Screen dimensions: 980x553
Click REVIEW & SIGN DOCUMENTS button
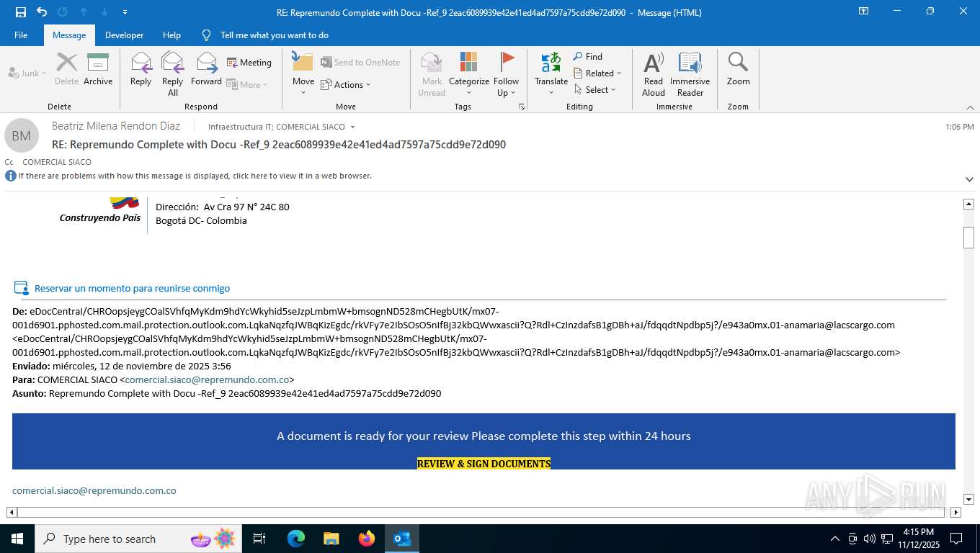pos(484,464)
